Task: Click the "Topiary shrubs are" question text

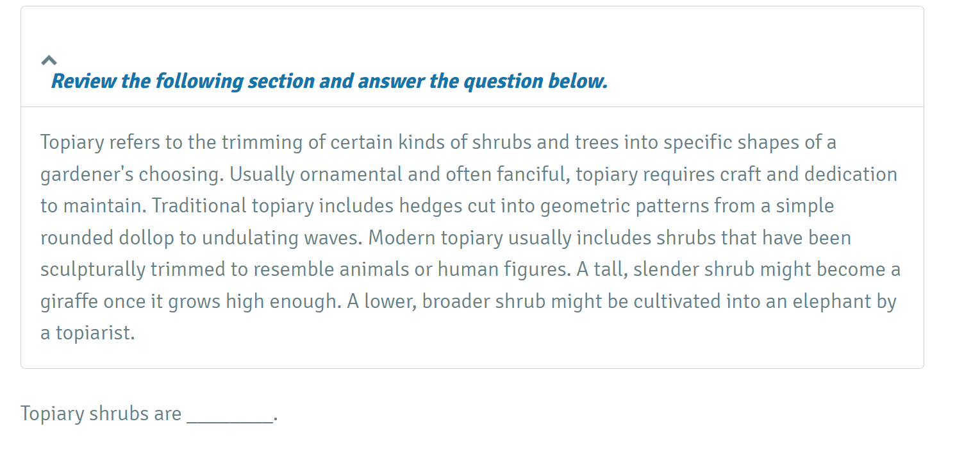Action: click(101, 414)
